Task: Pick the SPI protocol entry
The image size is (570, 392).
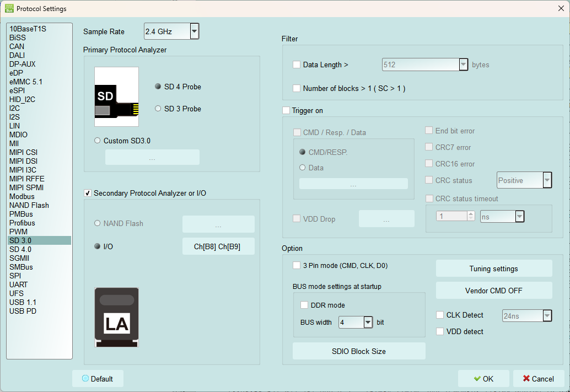Action: (39, 276)
